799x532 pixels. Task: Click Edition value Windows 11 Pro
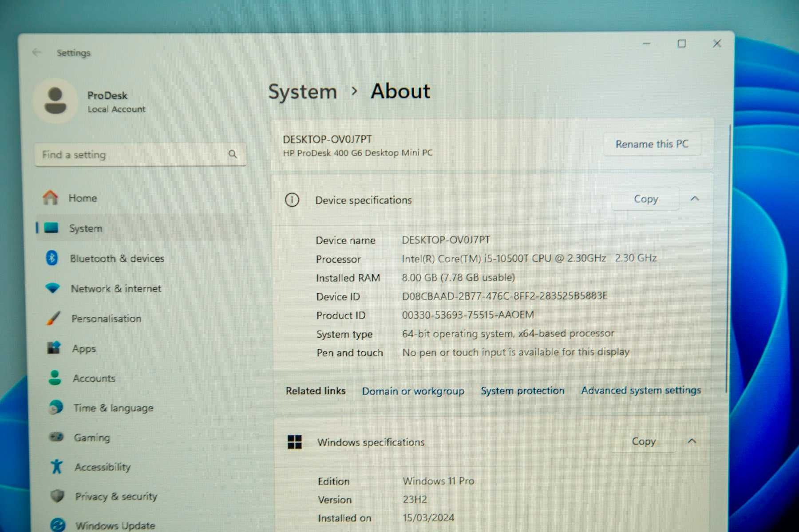click(x=439, y=481)
